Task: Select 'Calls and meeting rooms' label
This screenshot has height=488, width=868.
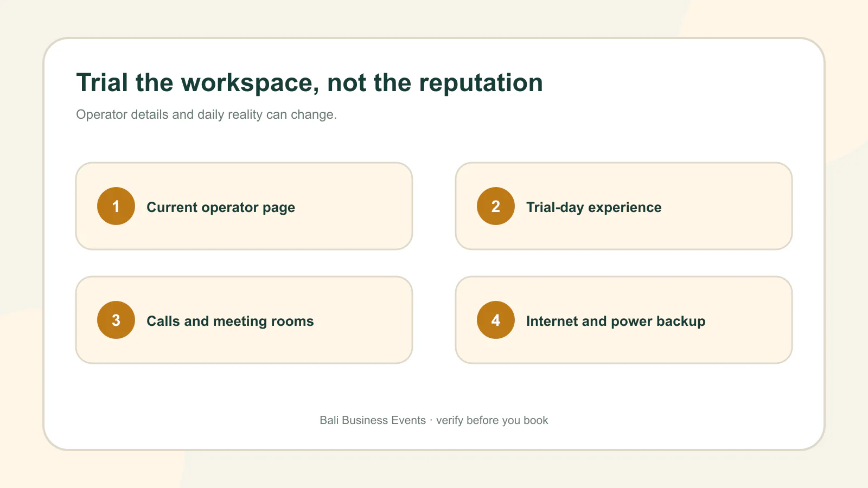Action: click(230, 322)
